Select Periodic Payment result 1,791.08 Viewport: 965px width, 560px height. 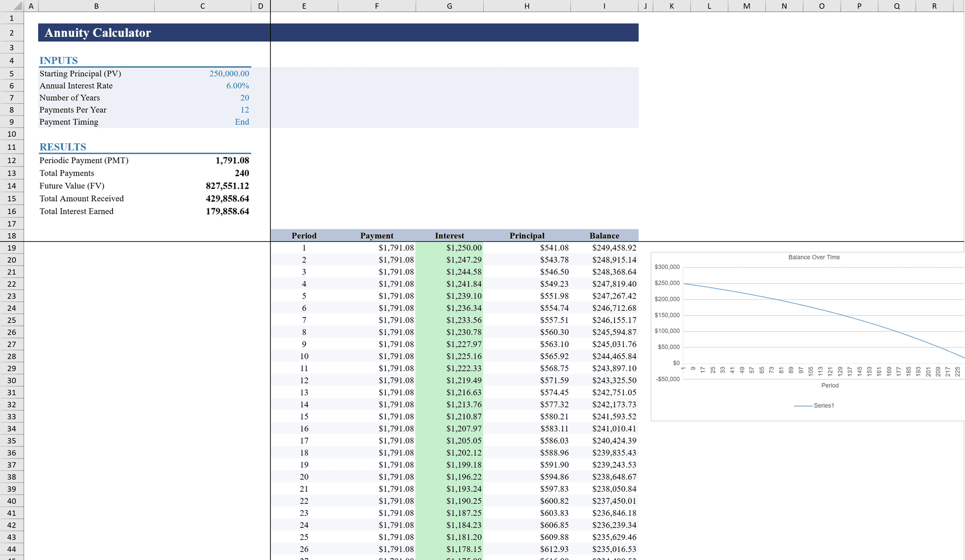203,160
